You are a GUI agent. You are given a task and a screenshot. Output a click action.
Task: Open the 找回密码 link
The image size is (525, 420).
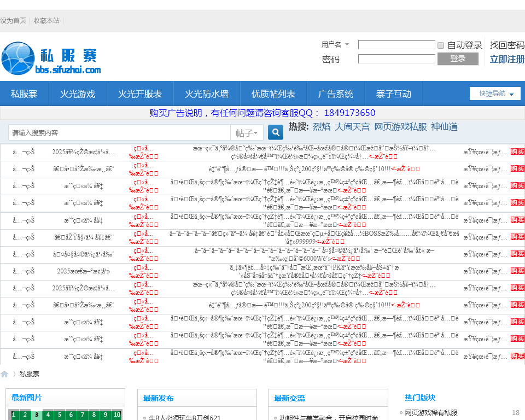tap(507, 45)
